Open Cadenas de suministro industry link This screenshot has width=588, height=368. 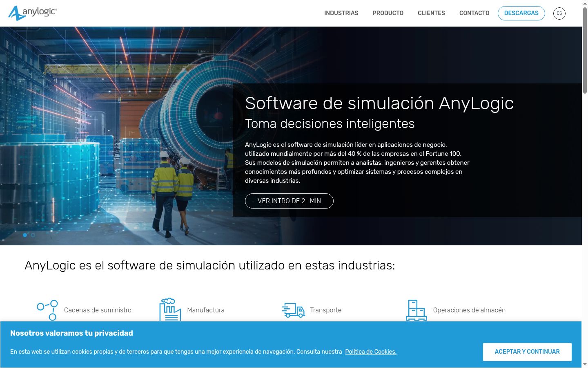point(98,310)
